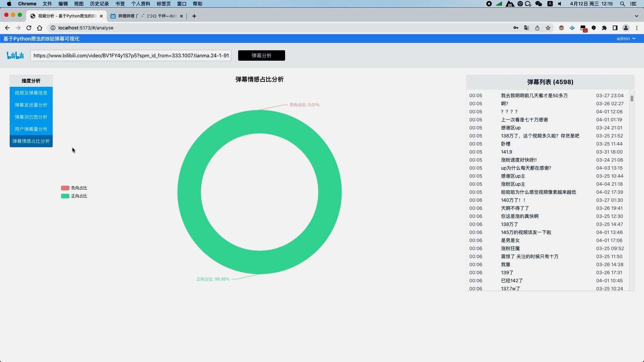Image resolution: width=644 pixels, height=362 pixels.
Task: Open 用户弹幕量分布 sidebar item
Action: pos(31,129)
